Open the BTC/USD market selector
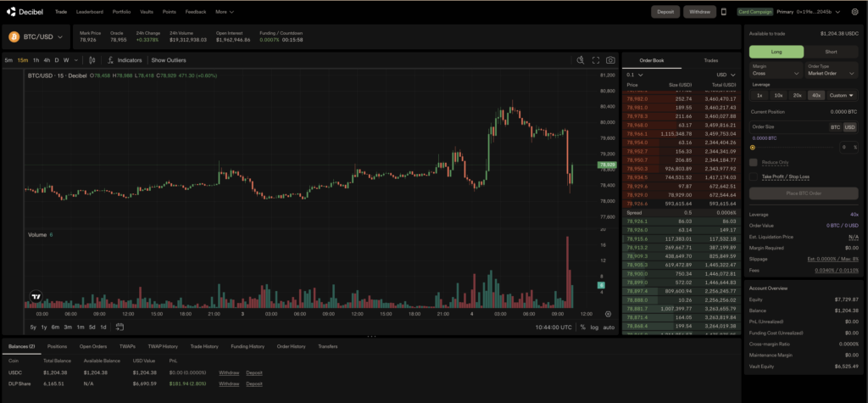The image size is (868, 403). [x=36, y=36]
